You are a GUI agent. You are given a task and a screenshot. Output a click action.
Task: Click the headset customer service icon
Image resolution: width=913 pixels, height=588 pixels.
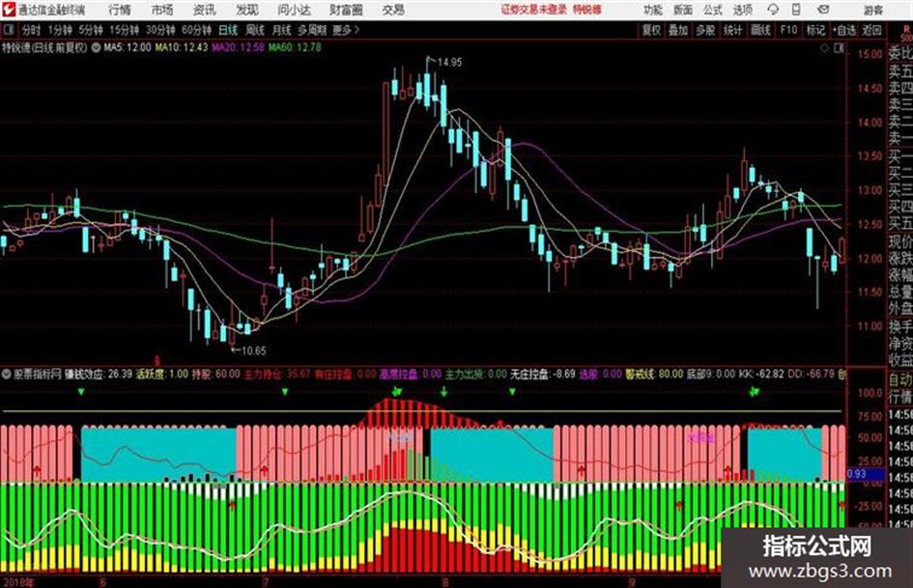click(x=773, y=10)
